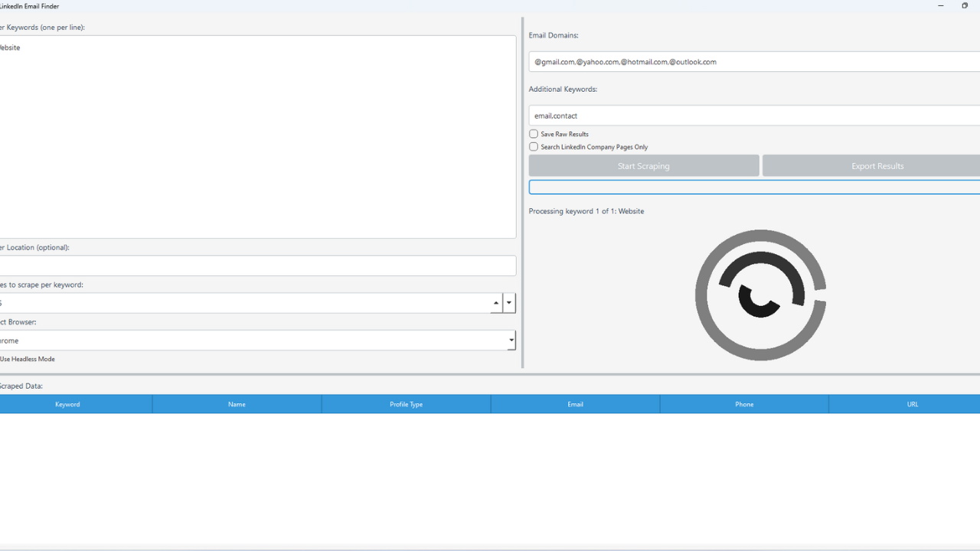Click the Start Scraping button

643,165
